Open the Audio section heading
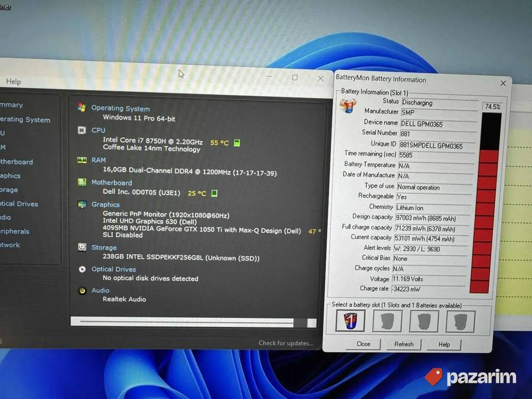The height and width of the screenshot is (399, 532). pyautogui.click(x=100, y=290)
